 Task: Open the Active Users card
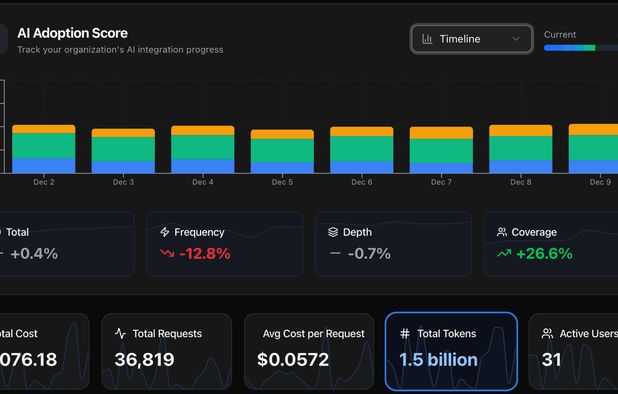pyautogui.click(x=573, y=351)
